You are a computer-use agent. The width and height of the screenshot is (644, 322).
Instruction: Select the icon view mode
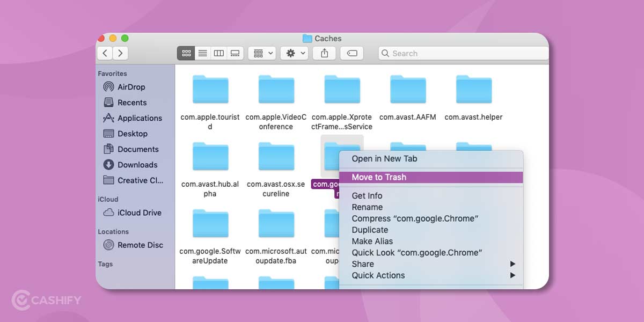pyautogui.click(x=186, y=53)
